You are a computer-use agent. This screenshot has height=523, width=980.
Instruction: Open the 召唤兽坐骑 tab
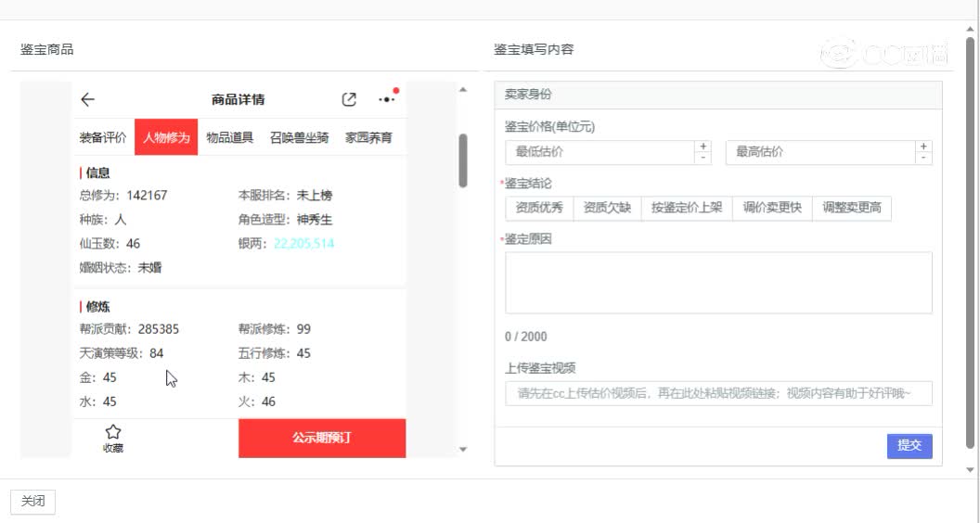(299, 138)
